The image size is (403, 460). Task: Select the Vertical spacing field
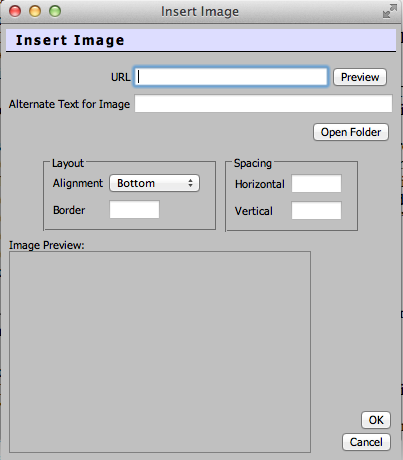[316, 210]
